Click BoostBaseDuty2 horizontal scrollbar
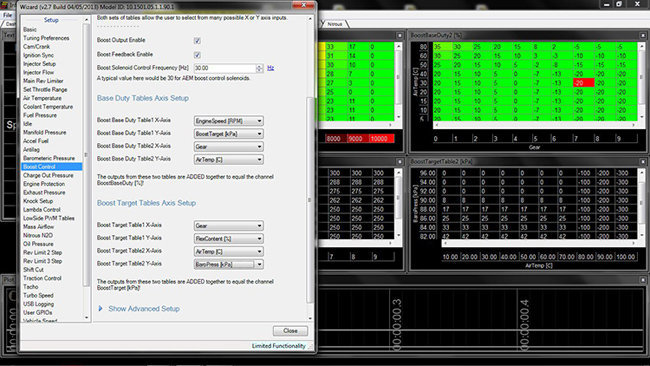This screenshot has width=650, height=366. (535, 125)
